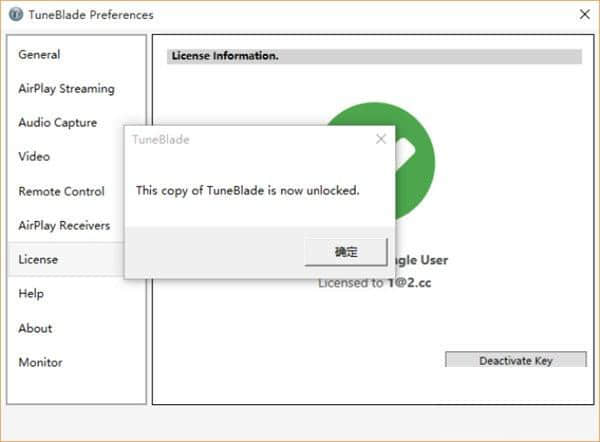Switch to AirPlay Streaming settings
Screen dimensions: 600x442
(x=66, y=89)
